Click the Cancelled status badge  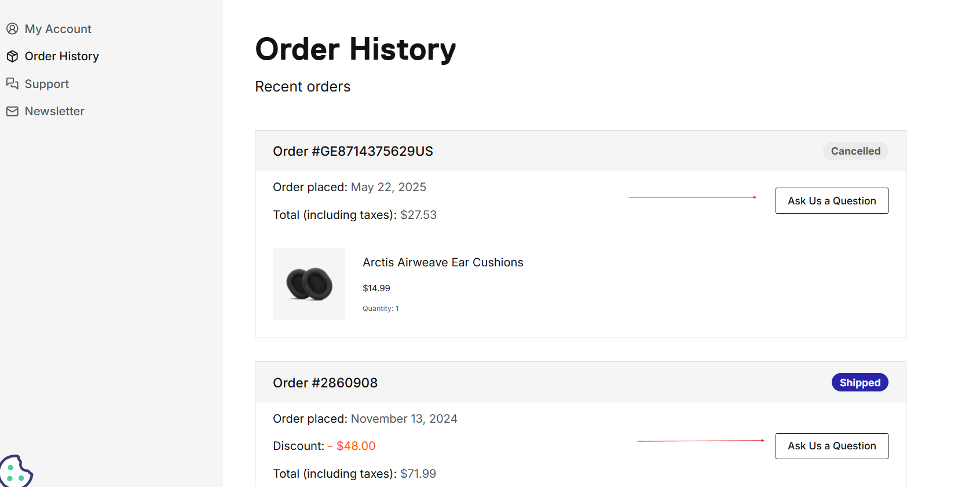point(855,151)
